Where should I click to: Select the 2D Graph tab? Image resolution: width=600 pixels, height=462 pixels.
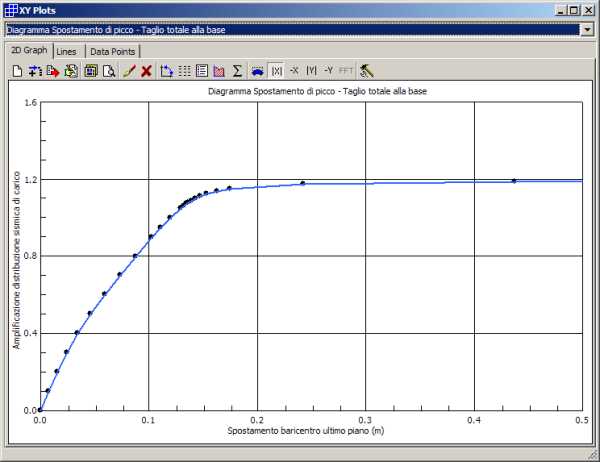27,51
